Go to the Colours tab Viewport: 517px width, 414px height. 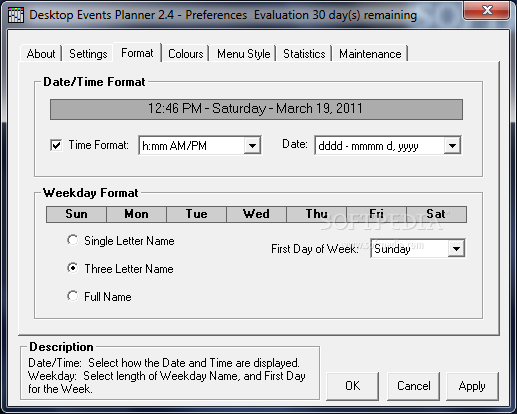[x=186, y=54]
